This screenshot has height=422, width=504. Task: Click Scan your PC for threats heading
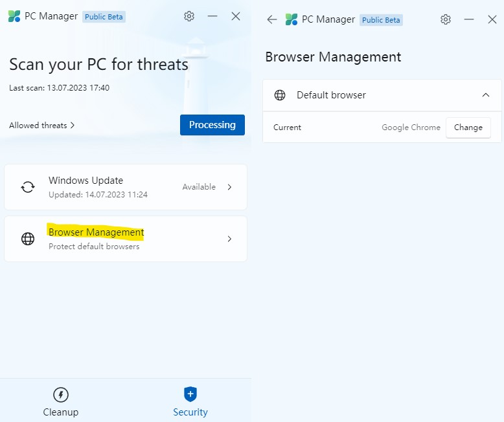point(98,65)
